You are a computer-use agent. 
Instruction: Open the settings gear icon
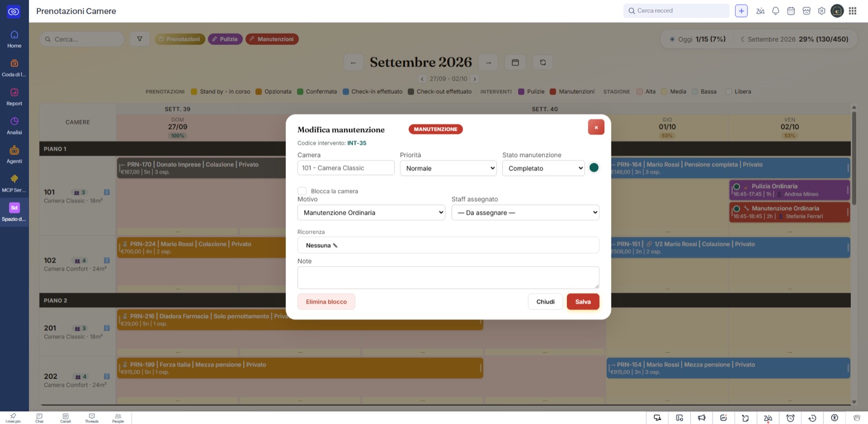822,11
